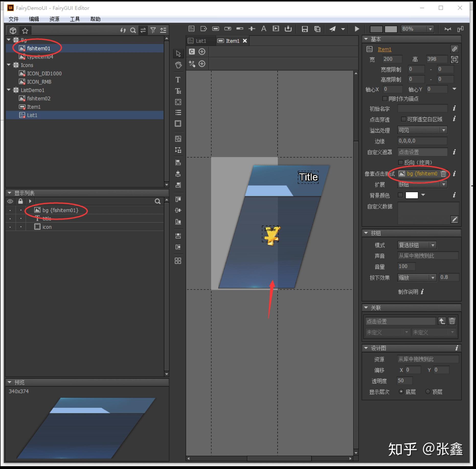Enable 同时作为锚点 checkbox

[385, 99]
